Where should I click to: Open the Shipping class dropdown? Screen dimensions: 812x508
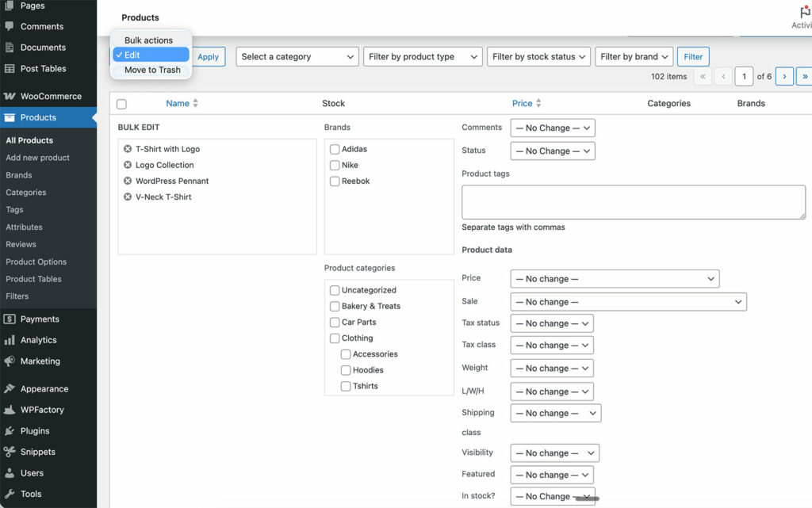[556, 414]
